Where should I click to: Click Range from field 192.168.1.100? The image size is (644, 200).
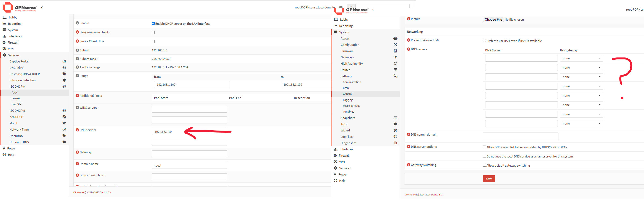[191, 85]
